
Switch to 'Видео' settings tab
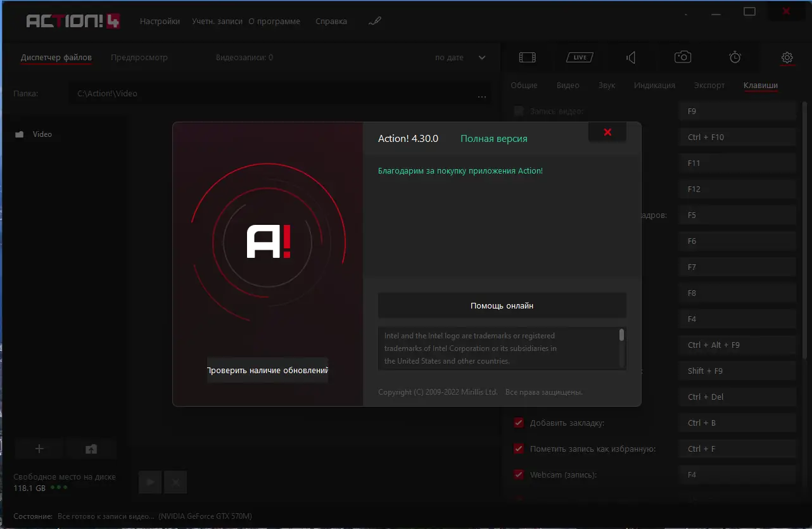click(568, 85)
